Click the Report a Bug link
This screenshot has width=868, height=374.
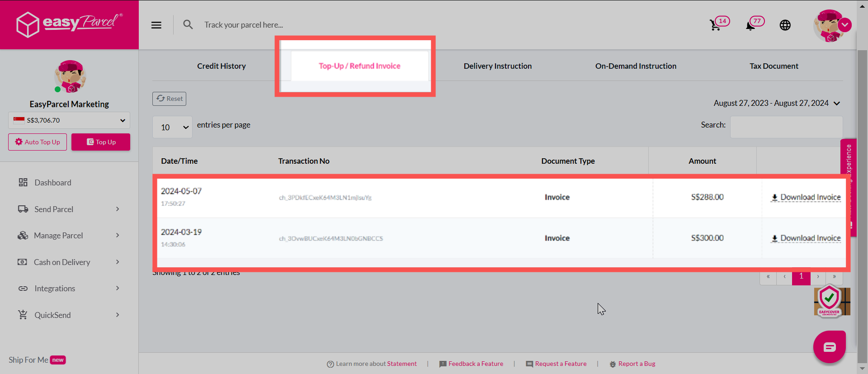637,364
